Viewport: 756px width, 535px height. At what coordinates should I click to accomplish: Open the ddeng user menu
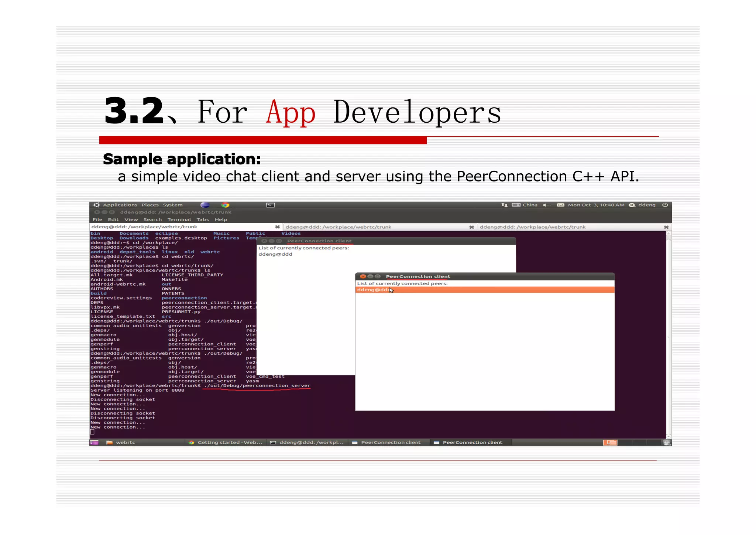pyautogui.click(x=646, y=205)
